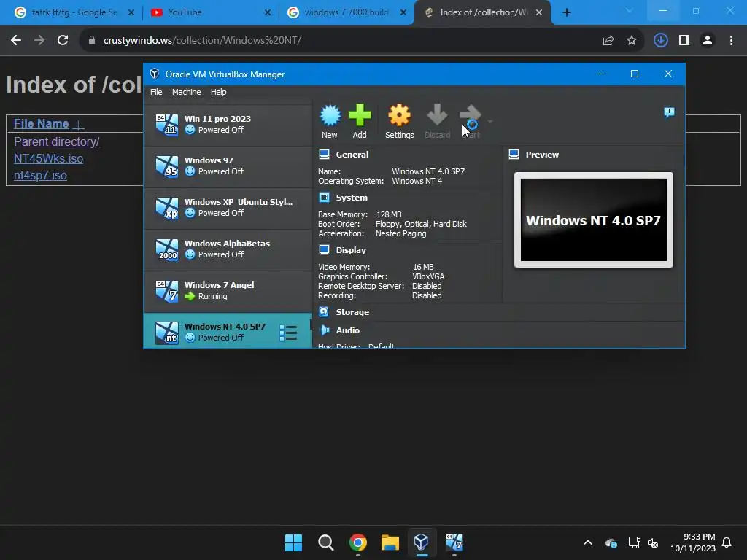Download nt4sp7.iso from the index page
The width and height of the screenshot is (747, 560).
point(41,175)
